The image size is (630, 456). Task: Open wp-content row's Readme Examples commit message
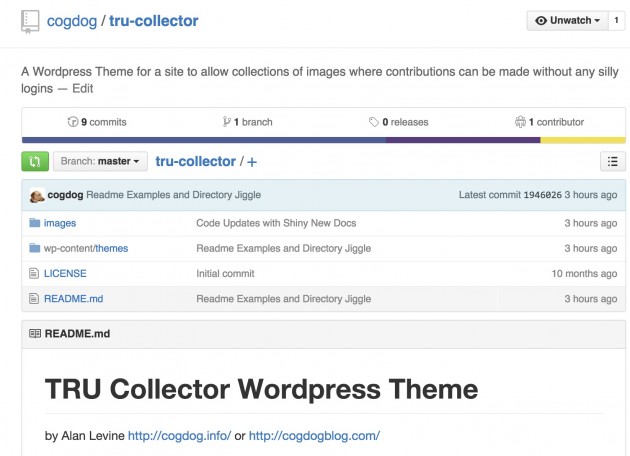(x=284, y=248)
